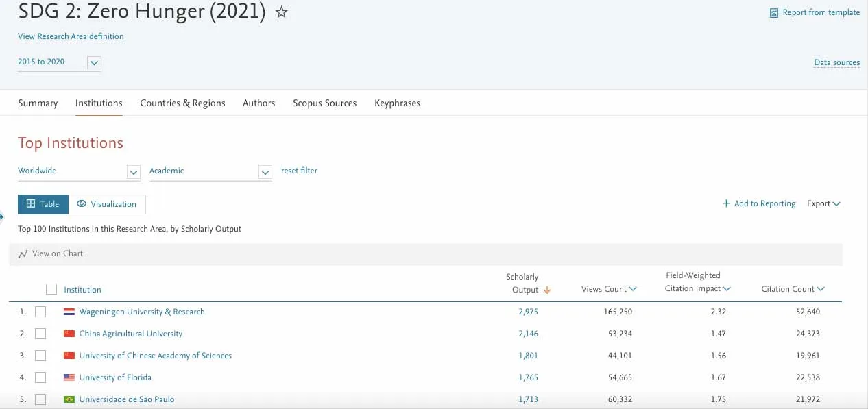The image size is (868, 409).
Task: Click View on Chart
Action: [x=51, y=253]
